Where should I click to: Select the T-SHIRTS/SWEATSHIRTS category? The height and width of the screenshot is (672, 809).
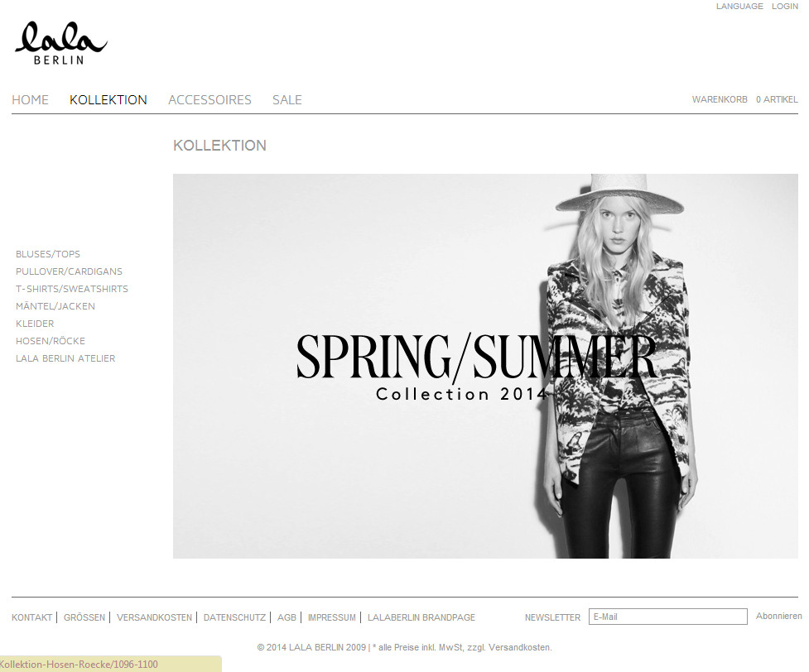(x=72, y=289)
